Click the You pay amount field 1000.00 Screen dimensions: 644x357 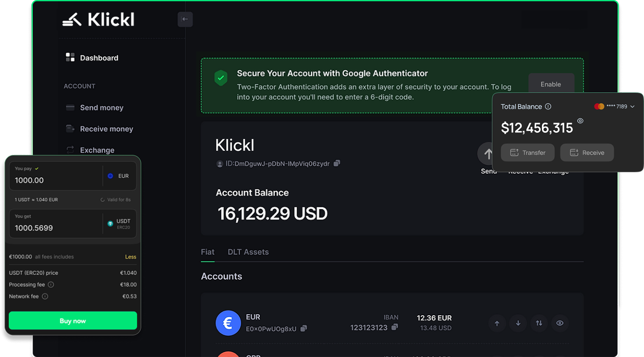56,176
